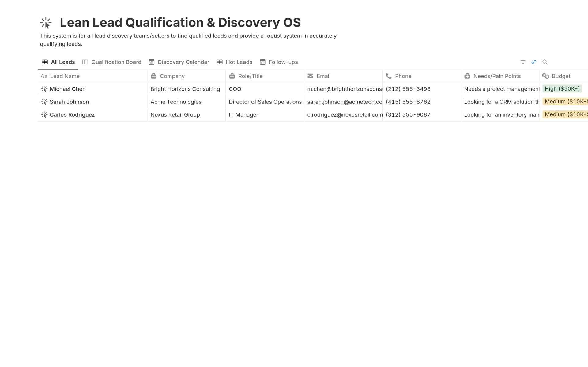Open Michael Chen's lead page
588x367 pixels.
pyautogui.click(x=68, y=89)
